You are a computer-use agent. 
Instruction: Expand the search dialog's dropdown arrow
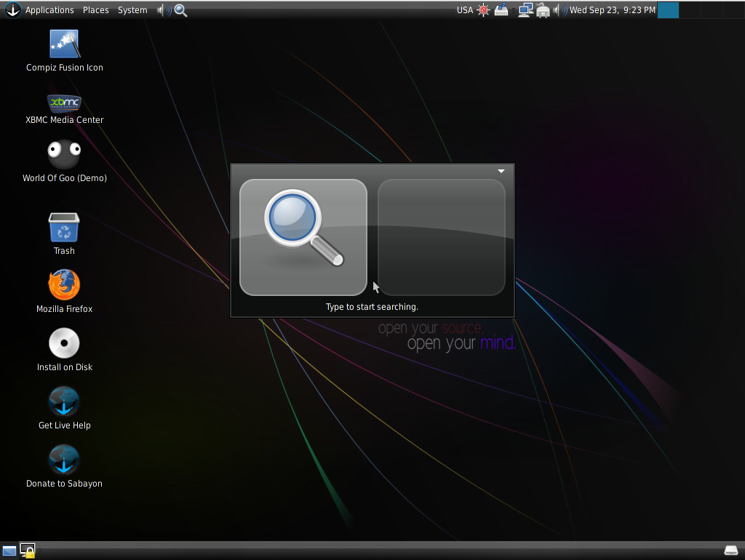click(x=501, y=172)
